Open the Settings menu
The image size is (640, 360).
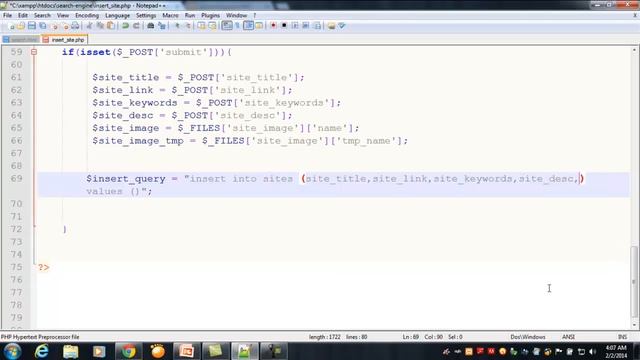pos(146,15)
